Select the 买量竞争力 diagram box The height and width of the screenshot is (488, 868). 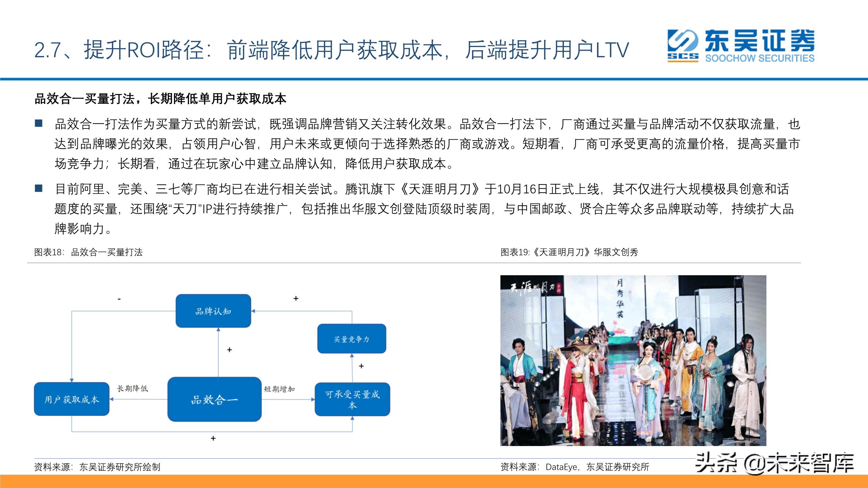click(x=351, y=339)
